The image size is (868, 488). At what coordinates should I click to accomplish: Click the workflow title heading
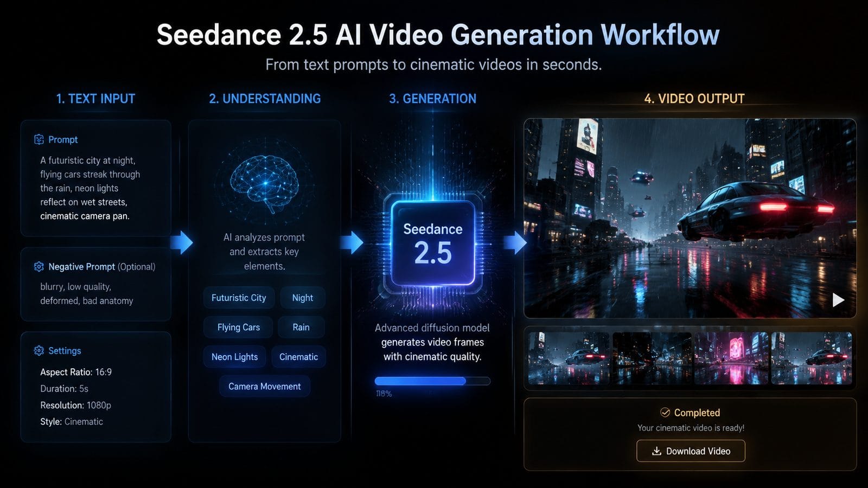438,35
